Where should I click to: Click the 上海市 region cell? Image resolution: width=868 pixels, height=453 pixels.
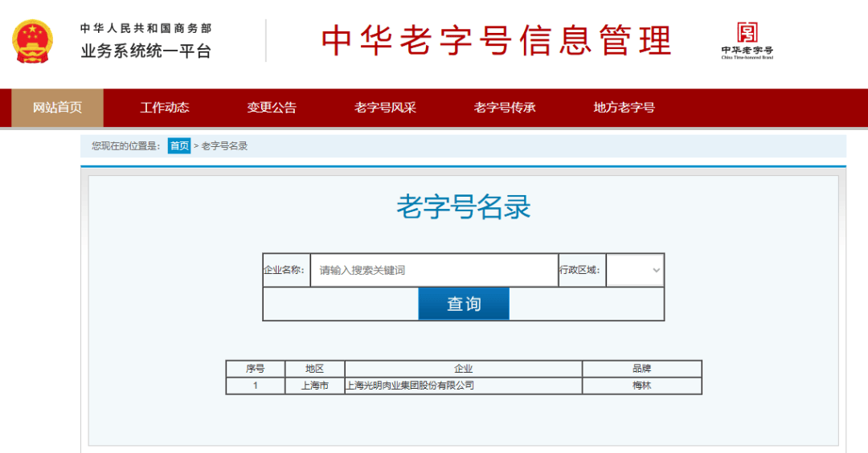(314, 386)
